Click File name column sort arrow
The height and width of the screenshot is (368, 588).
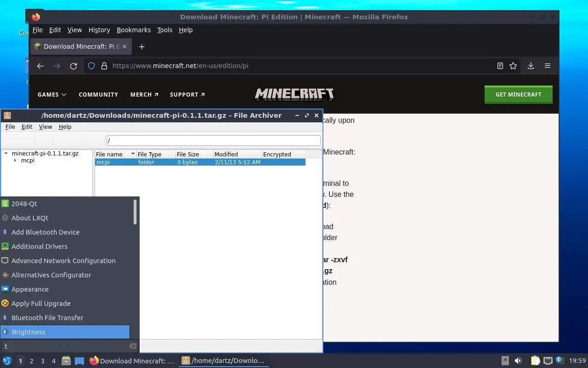[x=133, y=154]
